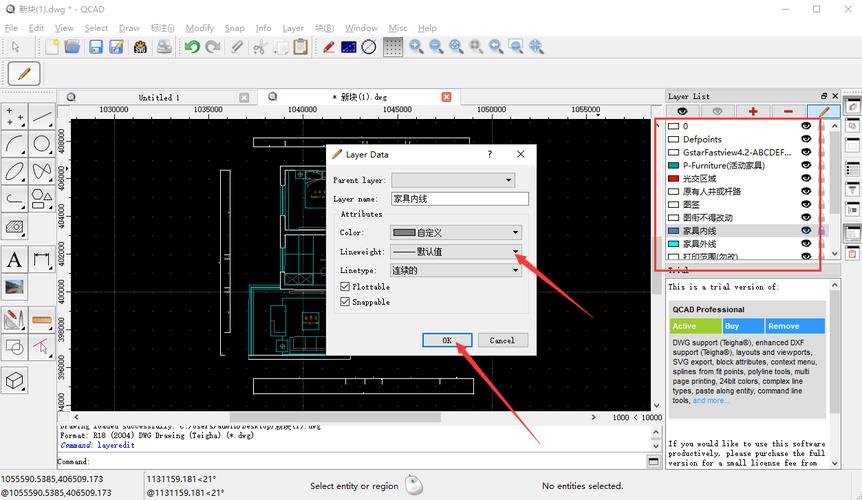Click the Show All Layers eye button

point(682,112)
